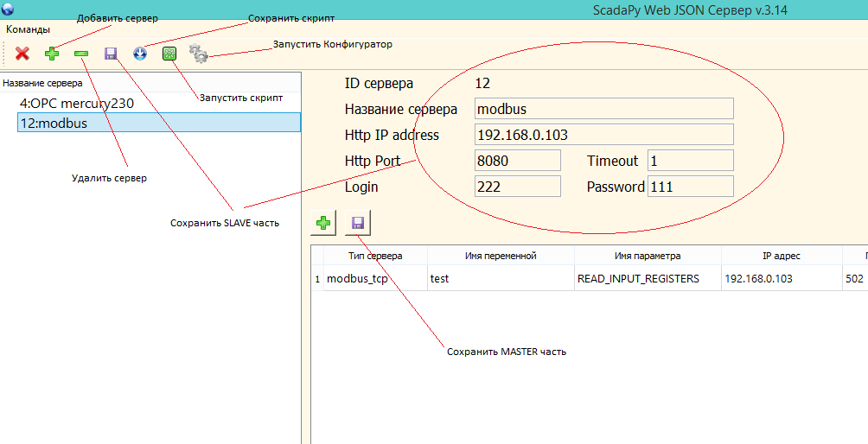Click the Http IP address field

(x=604, y=135)
